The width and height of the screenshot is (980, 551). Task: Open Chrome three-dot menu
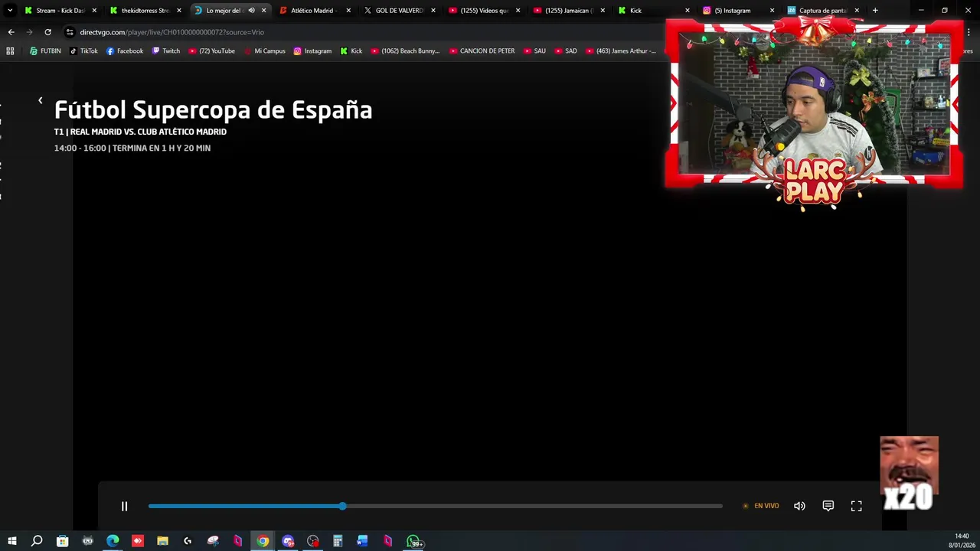(969, 32)
